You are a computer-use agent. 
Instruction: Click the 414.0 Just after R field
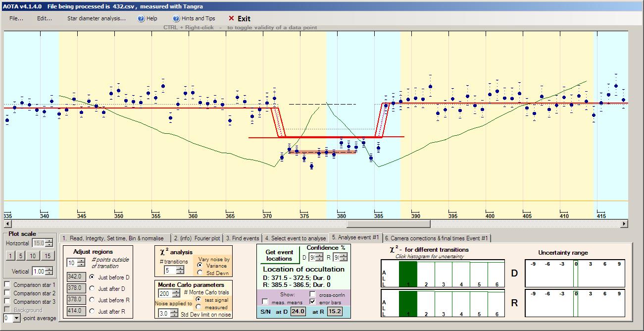[x=76, y=311]
